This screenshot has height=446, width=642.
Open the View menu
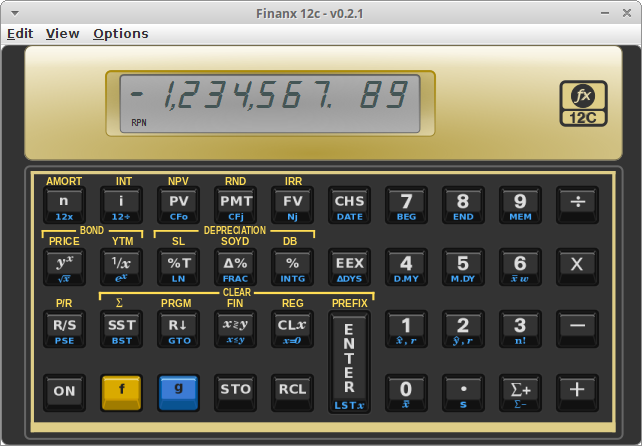click(x=62, y=34)
